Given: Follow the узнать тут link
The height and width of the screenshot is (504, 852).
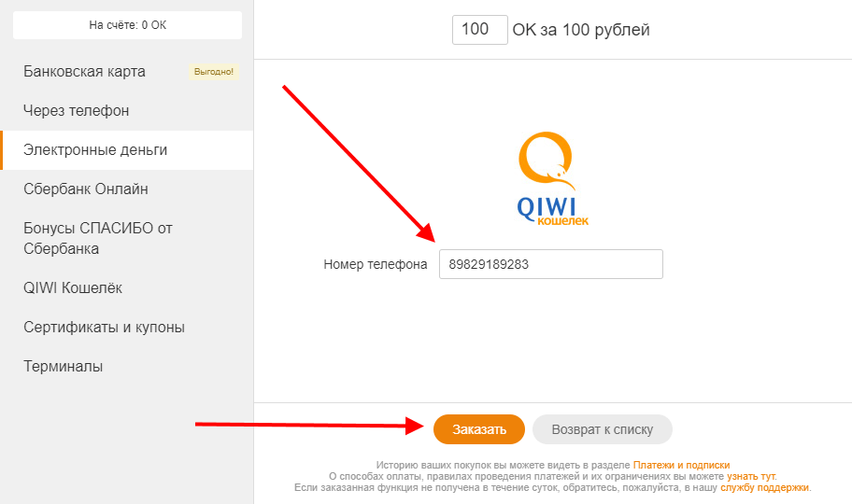Looking at the screenshot, I should [x=751, y=476].
